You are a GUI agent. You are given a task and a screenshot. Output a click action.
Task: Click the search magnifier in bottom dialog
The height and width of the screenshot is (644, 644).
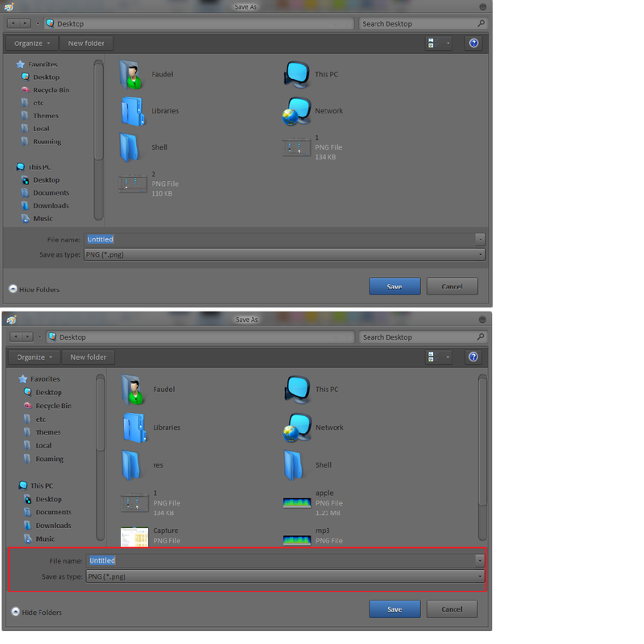[x=481, y=336]
